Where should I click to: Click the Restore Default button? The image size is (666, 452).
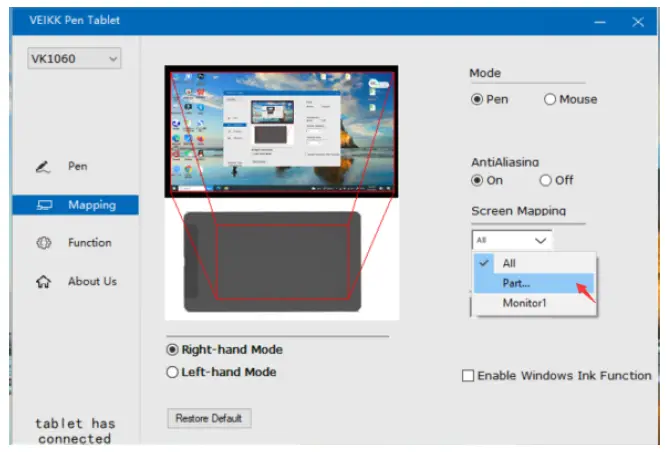pos(209,418)
